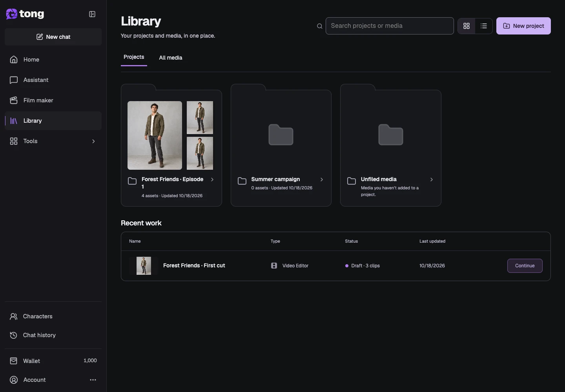This screenshot has height=392, width=565.
Task: Switch to the All media tab
Action: [171, 58]
